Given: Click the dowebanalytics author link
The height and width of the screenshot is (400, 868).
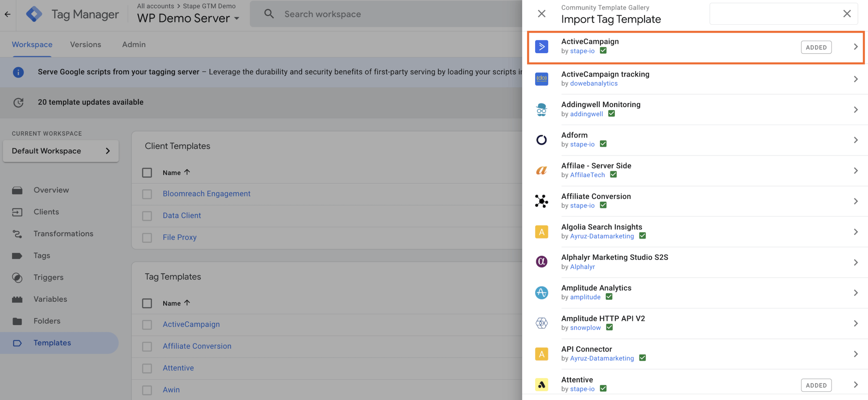Looking at the screenshot, I should click(594, 83).
